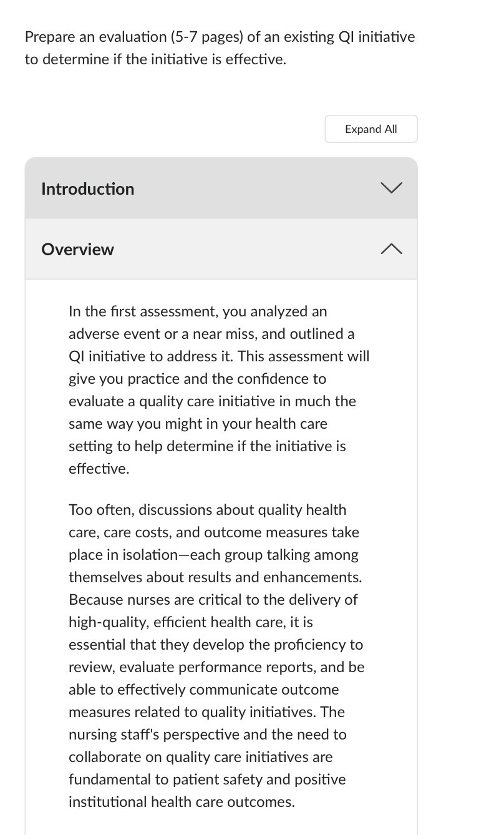Click the line "place in isolation—each group talking among"
504x835 pixels.
point(213,555)
